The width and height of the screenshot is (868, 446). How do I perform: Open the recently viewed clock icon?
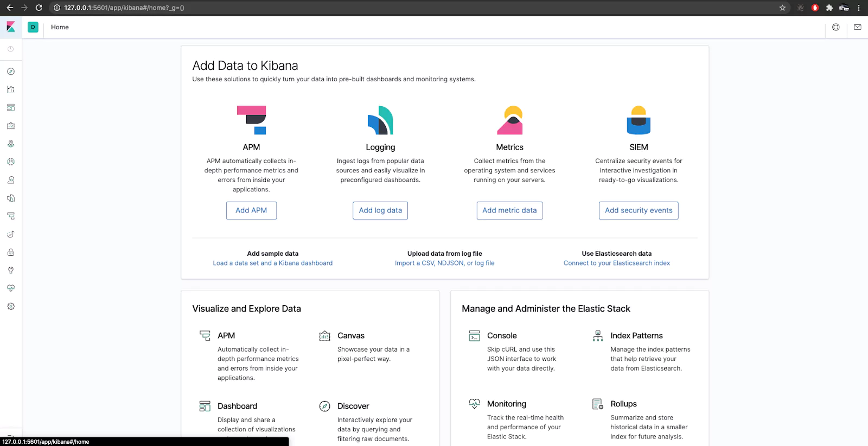[x=11, y=49]
